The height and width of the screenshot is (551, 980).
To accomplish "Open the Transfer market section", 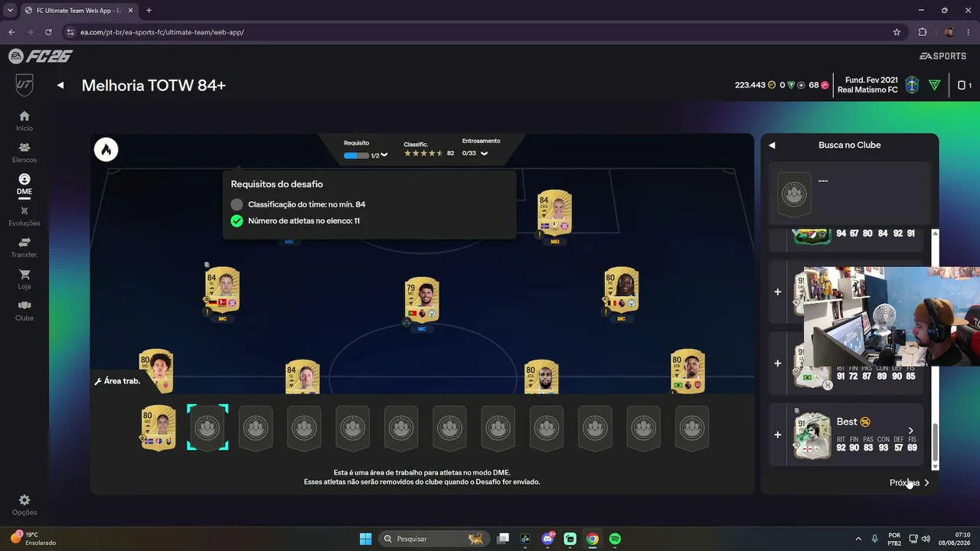I will 24,247.
